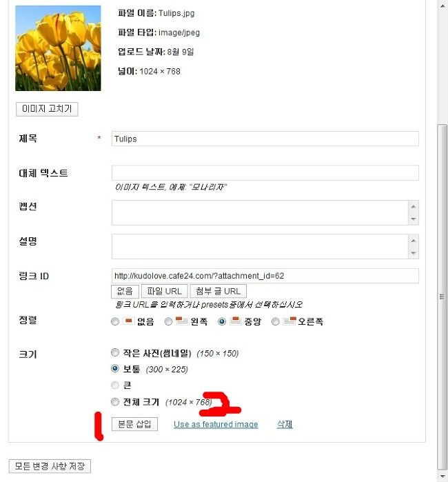Image resolution: width=448 pixels, height=482 pixels.
Task: Select the 오른쪽 alignment radio button
Action: coord(276,321)
